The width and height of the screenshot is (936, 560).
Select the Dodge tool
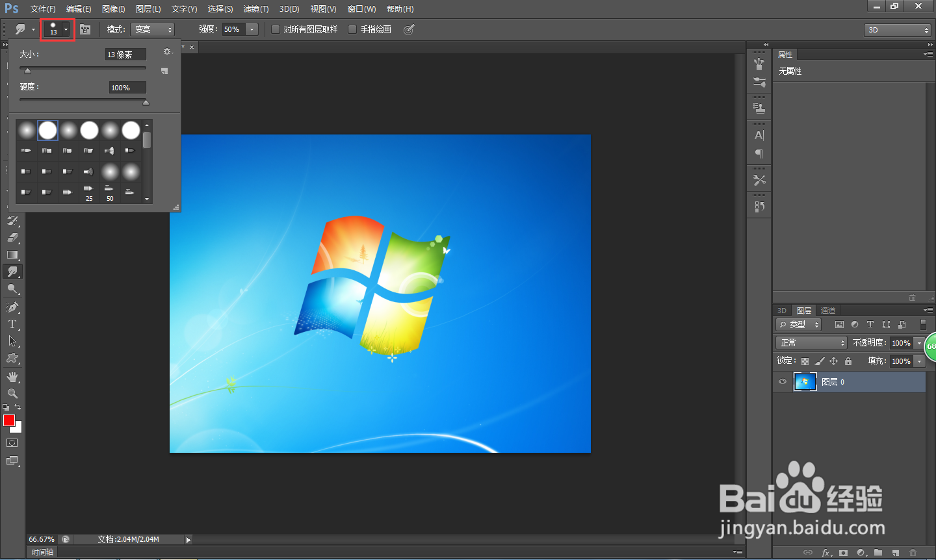pos(12,289)
